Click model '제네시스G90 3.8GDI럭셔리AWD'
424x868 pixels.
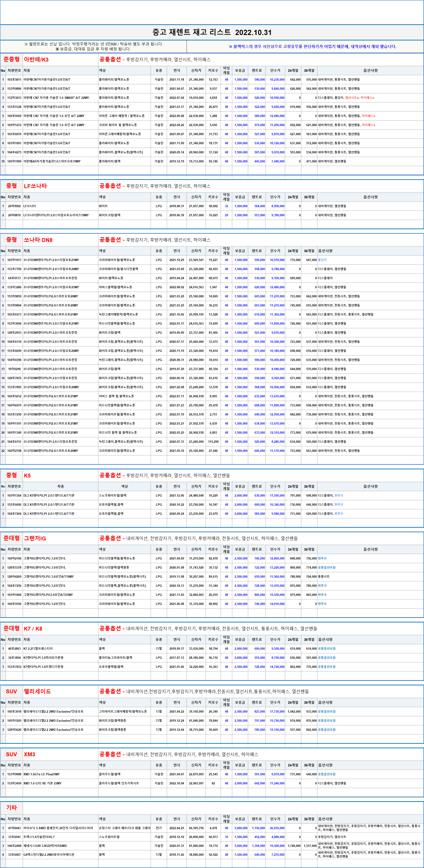coord(45,846)
